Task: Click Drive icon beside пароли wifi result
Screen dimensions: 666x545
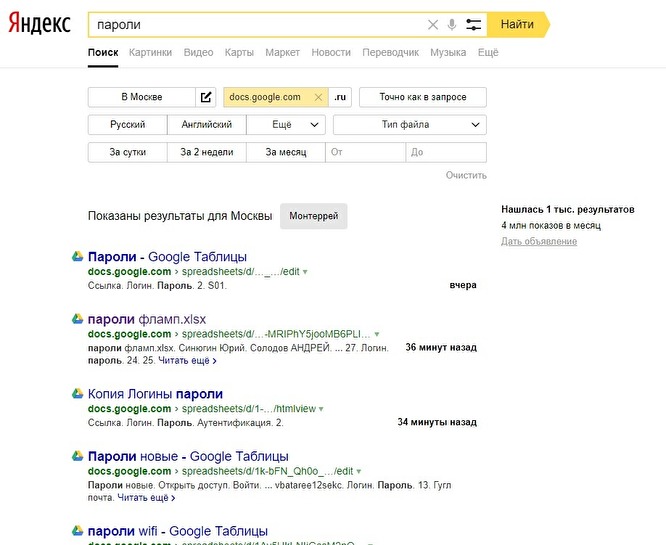Action: click(77, 531)
